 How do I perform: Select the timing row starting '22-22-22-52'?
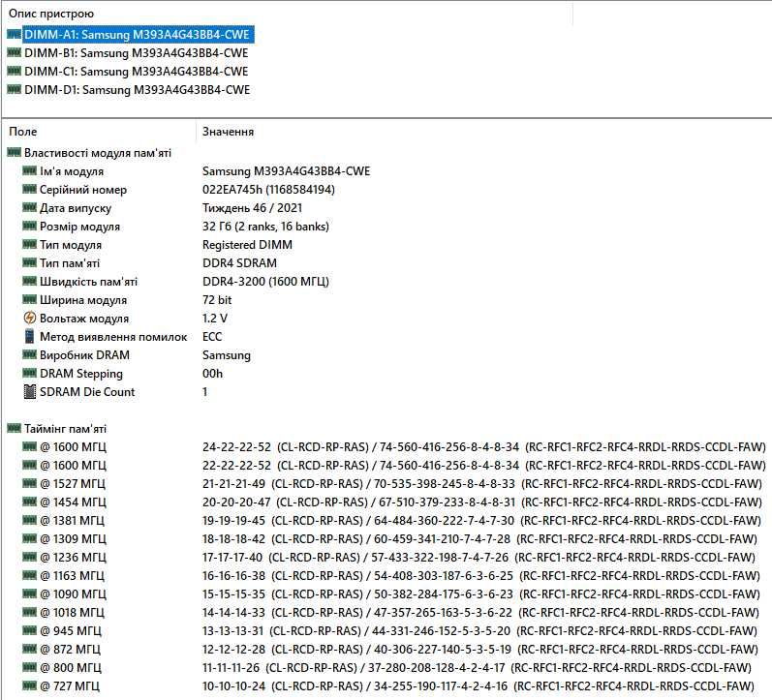click(484, 465)
